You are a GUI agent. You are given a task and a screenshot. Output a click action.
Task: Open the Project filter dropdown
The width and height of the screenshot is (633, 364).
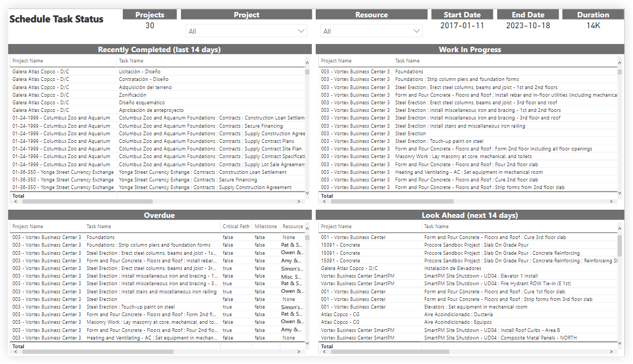tap(246, 31)
